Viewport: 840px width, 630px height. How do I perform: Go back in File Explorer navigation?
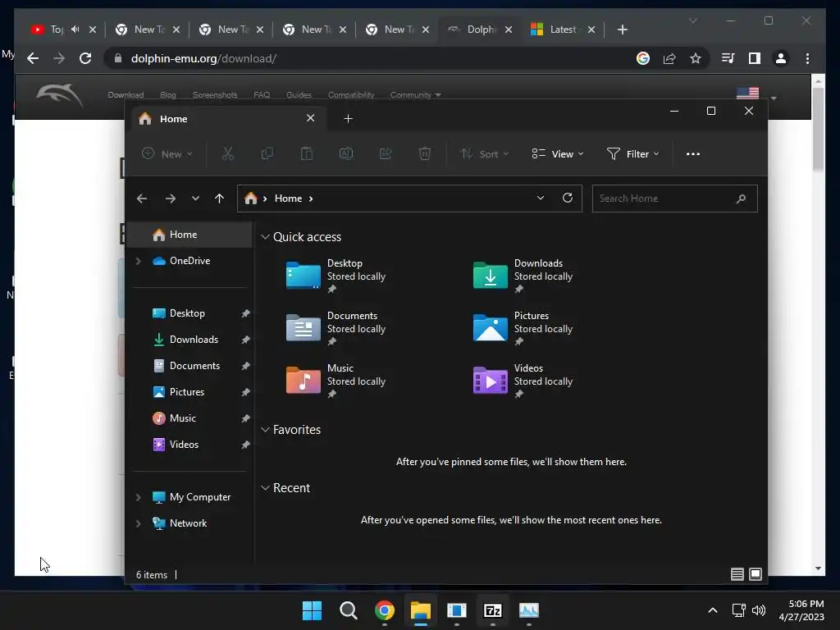142,199
